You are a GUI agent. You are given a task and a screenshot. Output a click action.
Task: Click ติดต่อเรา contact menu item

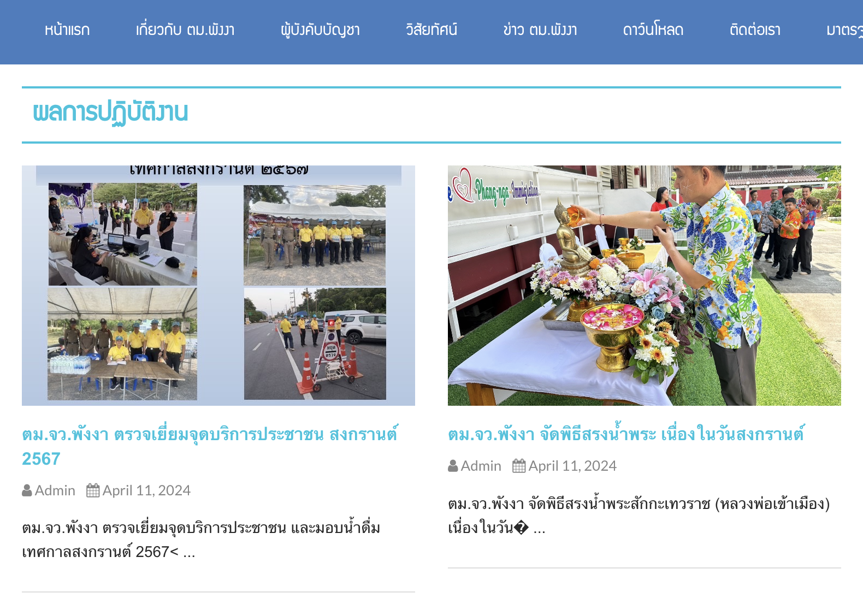(755, 30)
